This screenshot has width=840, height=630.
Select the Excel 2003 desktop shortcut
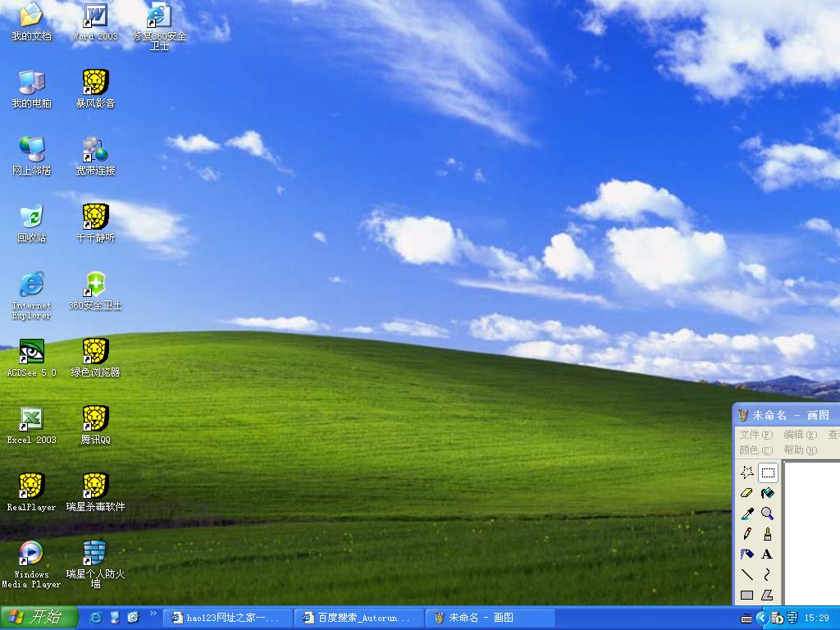coord(32,426)
